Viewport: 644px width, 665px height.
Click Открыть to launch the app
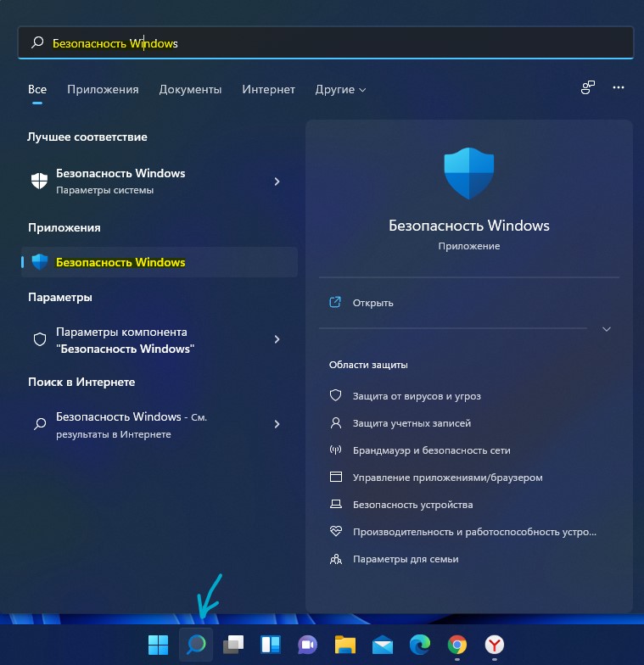373,303
